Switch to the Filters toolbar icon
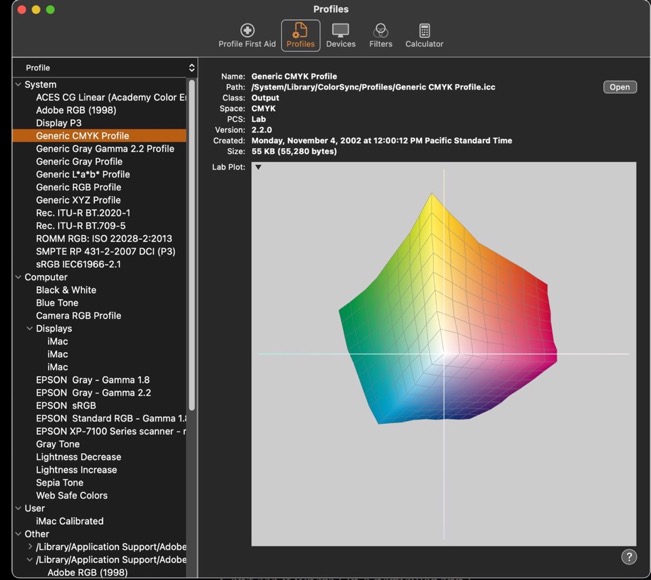651x580 pixels. coord(380,35)
